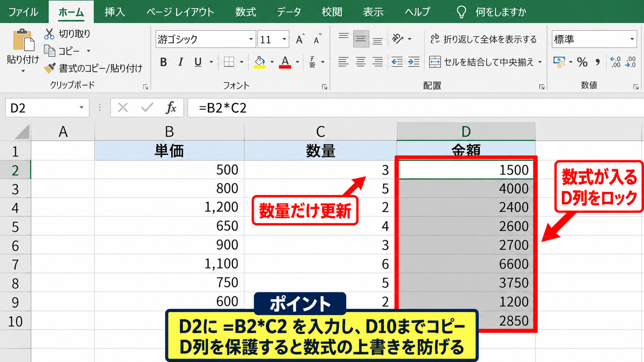Image resolution: width=644 pixels, height=362 pixels.
Task: Open the 数式 (Formulas) tab
Action: [246, 12]
